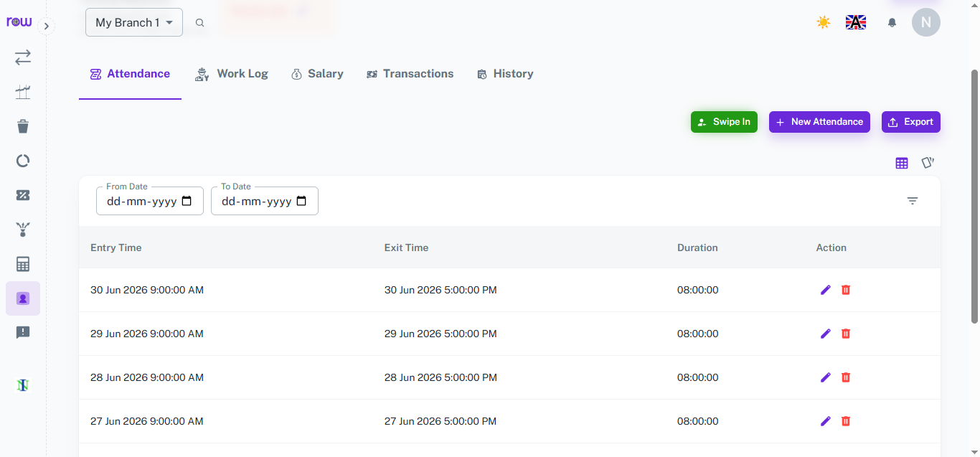
Task: Switch to the Work Log tab
Action: pyautogui.click(x=232, y=74)
